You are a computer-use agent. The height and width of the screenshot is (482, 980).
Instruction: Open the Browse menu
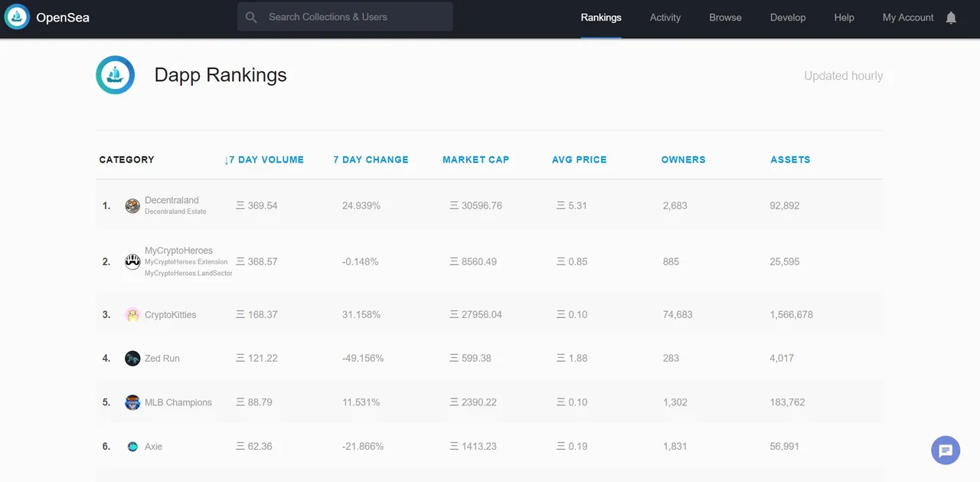[725, 18]
